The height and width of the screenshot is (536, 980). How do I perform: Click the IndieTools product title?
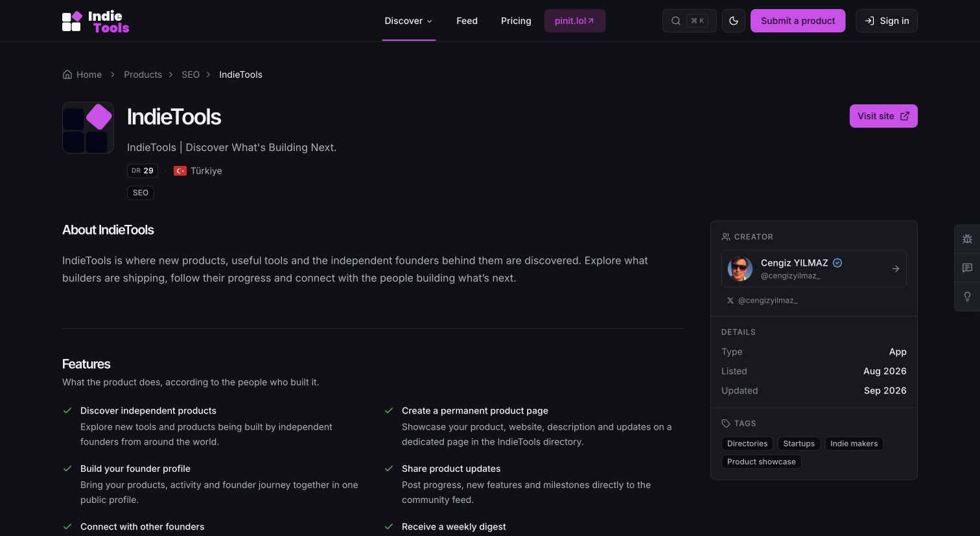(x=174, y=117)
